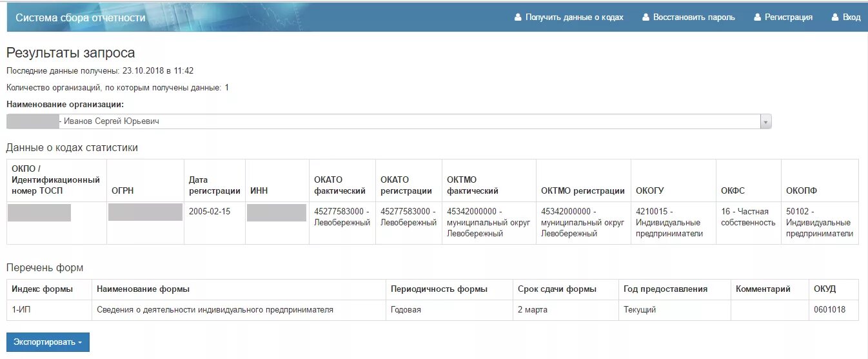This screenshot has width=868, height=359.
Task: Click the Перечень форм heading
Action: 44,268
